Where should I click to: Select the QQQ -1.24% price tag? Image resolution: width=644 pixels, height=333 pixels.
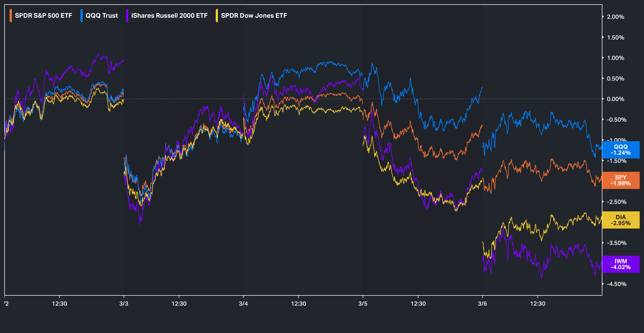click(621, 150)
